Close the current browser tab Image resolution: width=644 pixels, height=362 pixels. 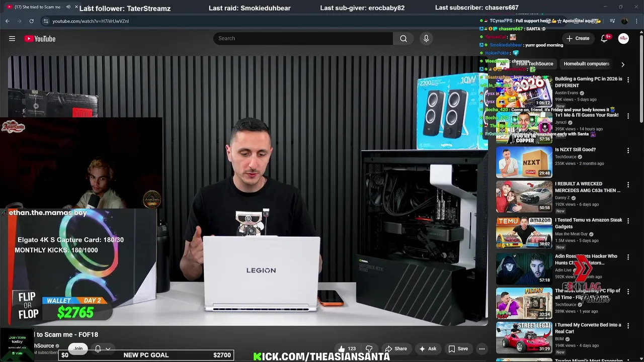[76, 7]
